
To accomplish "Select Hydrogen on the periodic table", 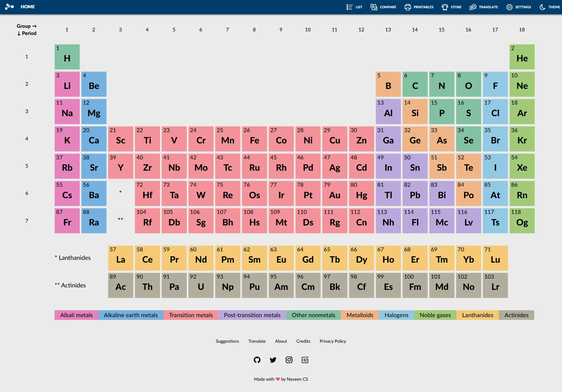I will 67,57.
